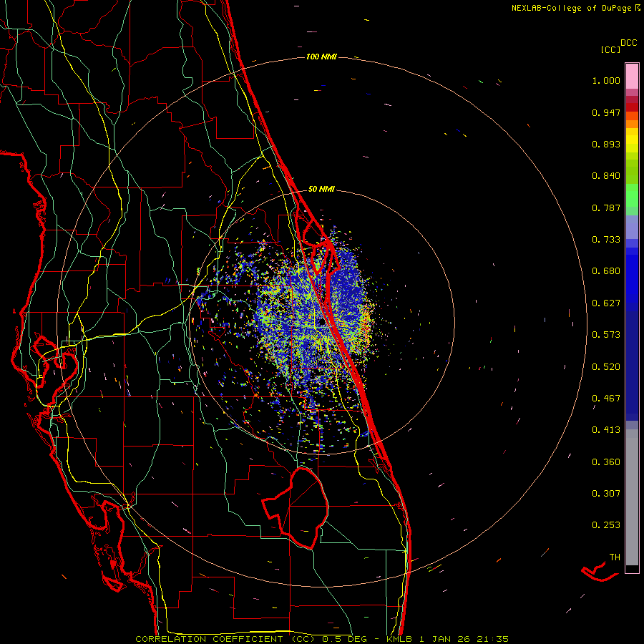Click the lavender segment of the colorbar

[632, 227]
